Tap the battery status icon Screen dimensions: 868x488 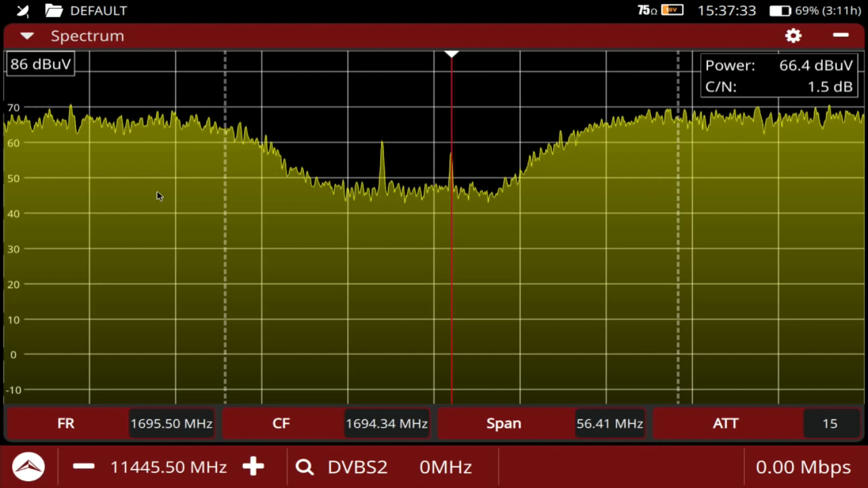point(779,11)
